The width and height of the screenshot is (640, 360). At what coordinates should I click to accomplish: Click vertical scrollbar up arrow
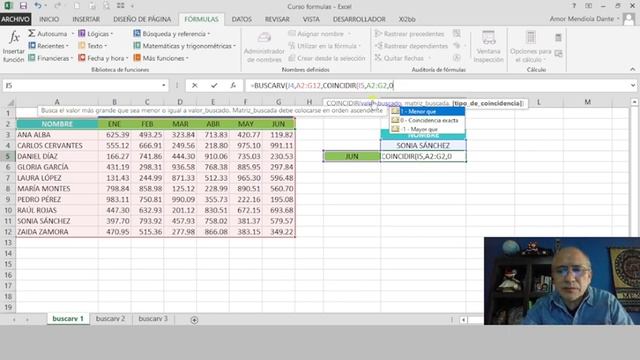point(634,102)
